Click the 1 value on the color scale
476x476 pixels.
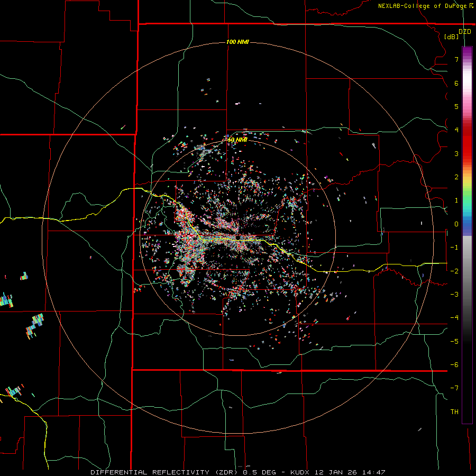456,200
